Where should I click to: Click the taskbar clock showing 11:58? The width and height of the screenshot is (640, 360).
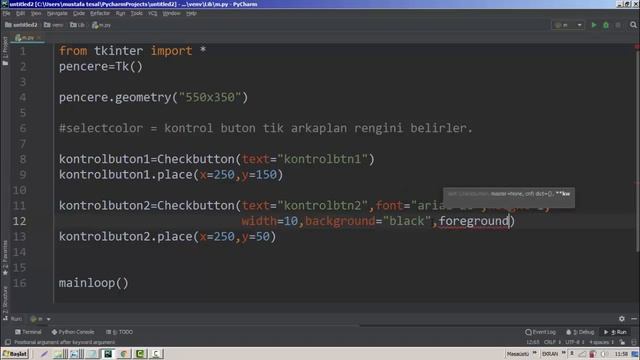coord(621,353)
